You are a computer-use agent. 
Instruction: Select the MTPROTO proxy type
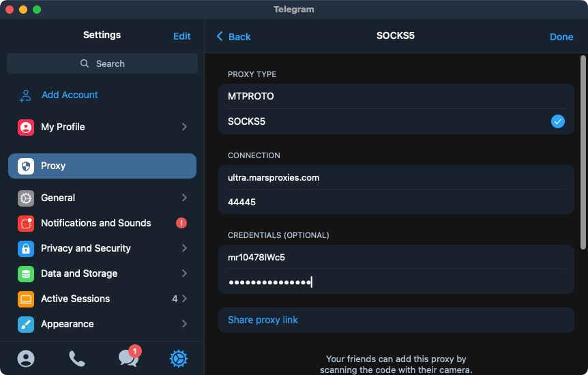click(396, 96)
